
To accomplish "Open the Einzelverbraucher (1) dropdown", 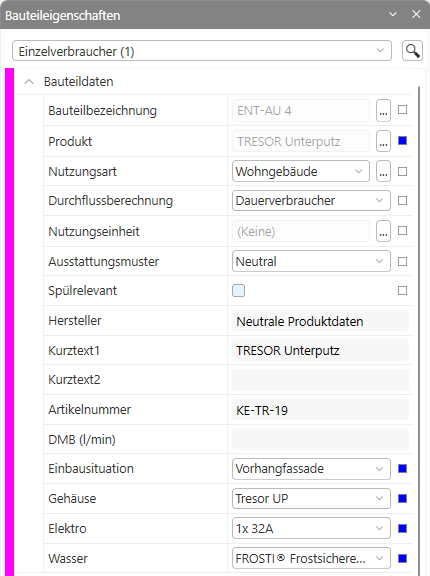I will pos(202,51).
